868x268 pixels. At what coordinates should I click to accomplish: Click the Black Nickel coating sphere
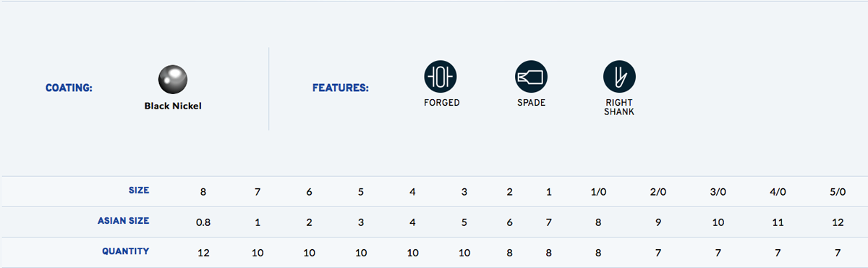point(173,78)
